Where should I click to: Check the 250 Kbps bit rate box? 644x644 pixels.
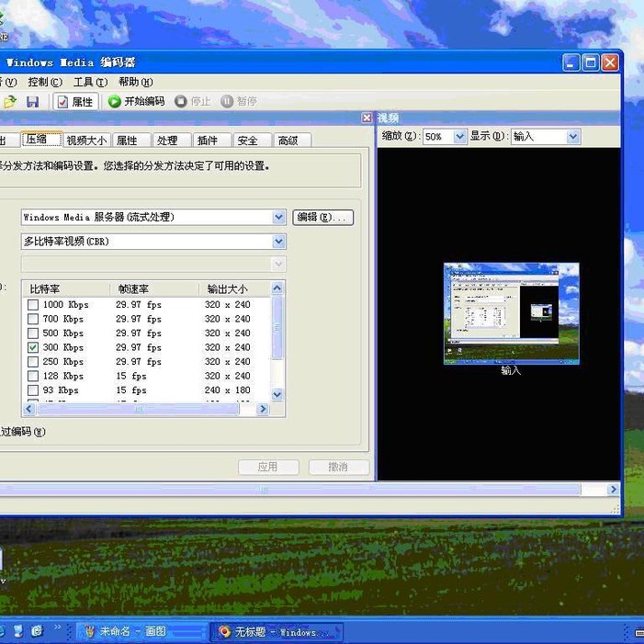click(33, 362)
